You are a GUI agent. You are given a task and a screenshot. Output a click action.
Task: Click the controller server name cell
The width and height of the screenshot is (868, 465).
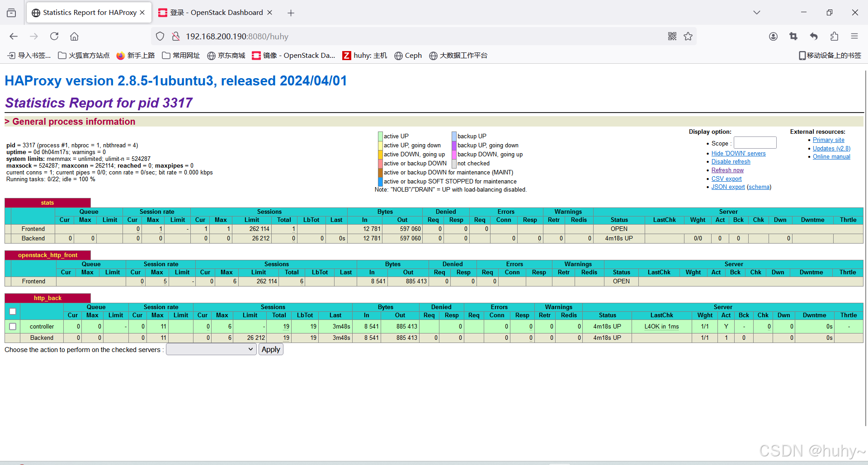coord(42,326)
